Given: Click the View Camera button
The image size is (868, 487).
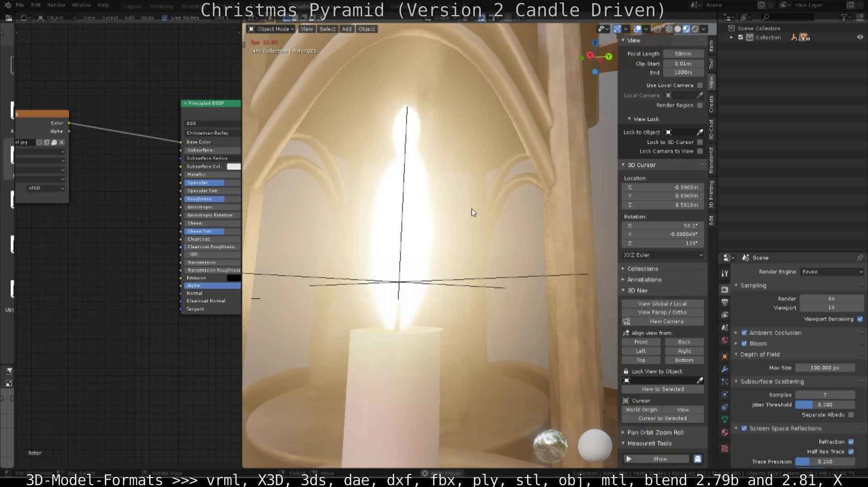Looking at the screenshot, I should tap(666, 322).
